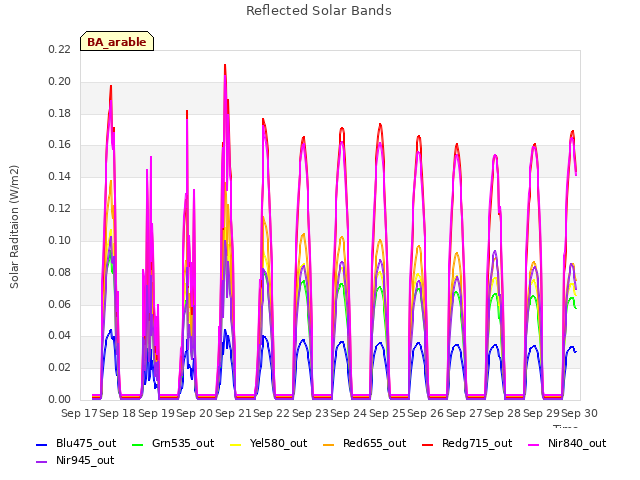640x480 pixels.
Task: Click the 0.02 y-axis tick label
Action: (x=60, y=367)
